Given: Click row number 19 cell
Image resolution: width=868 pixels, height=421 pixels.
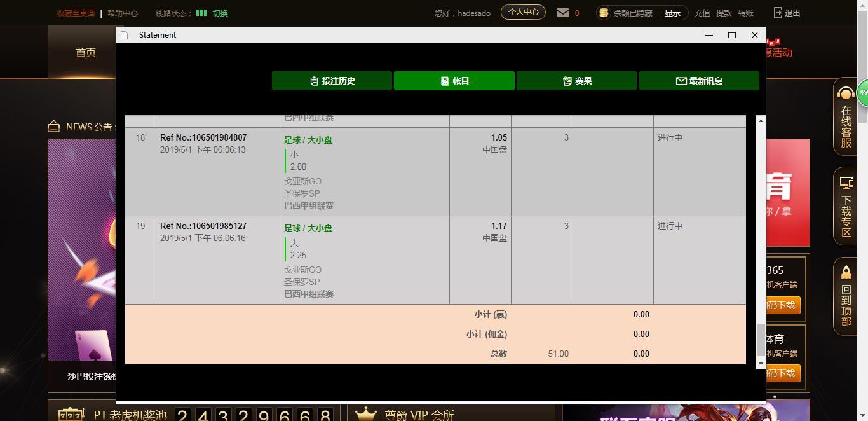Looking at the screenshot, I should coord(140,226).
